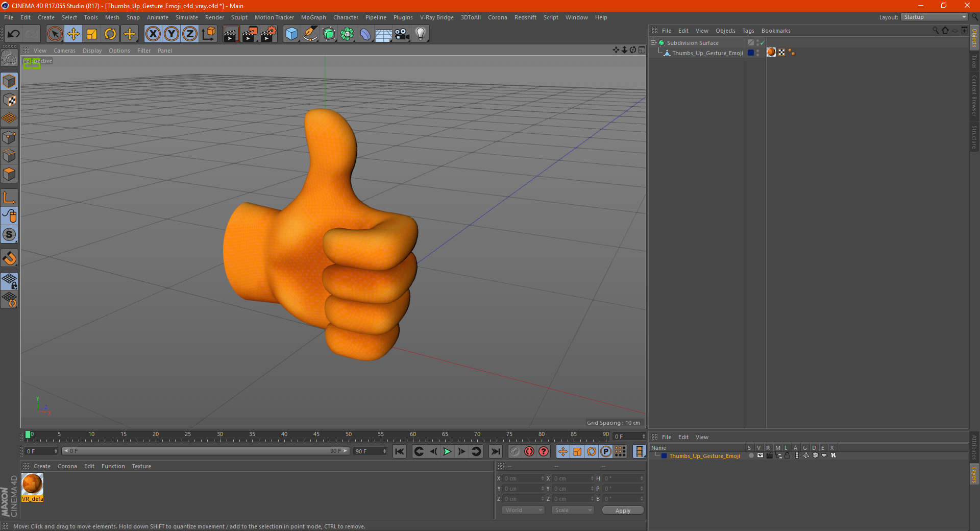Open the material manager Texture menu

[141, 466]
